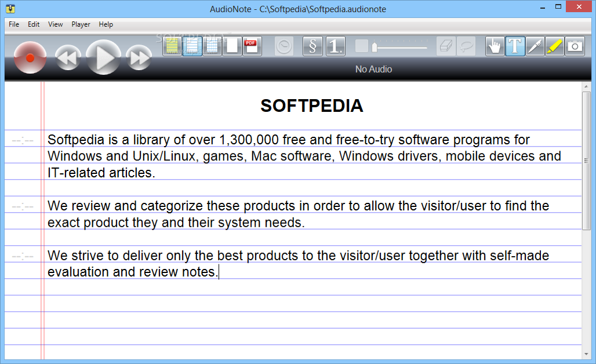Click the timestamp marker beside 'We strive to deliver'

(23, 256)
